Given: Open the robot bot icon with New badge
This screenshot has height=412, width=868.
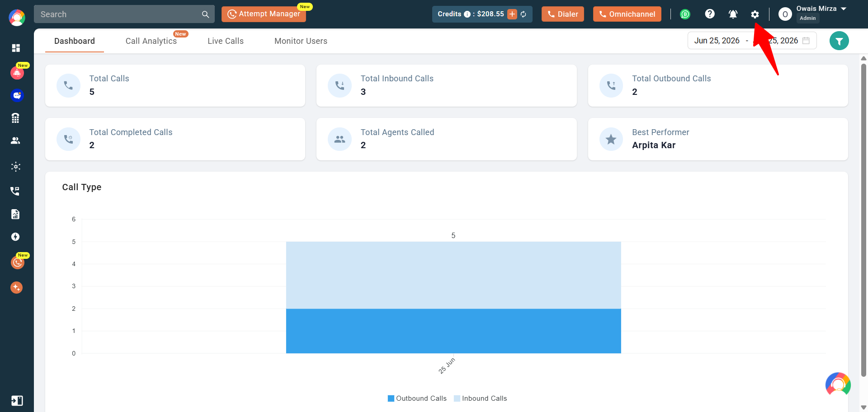Looking at the screenshot, I should coord(17,73).
